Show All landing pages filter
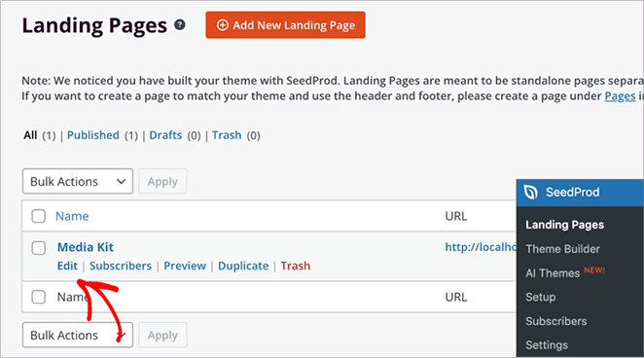The image size is (644, 358). click(x=30, y=135)
